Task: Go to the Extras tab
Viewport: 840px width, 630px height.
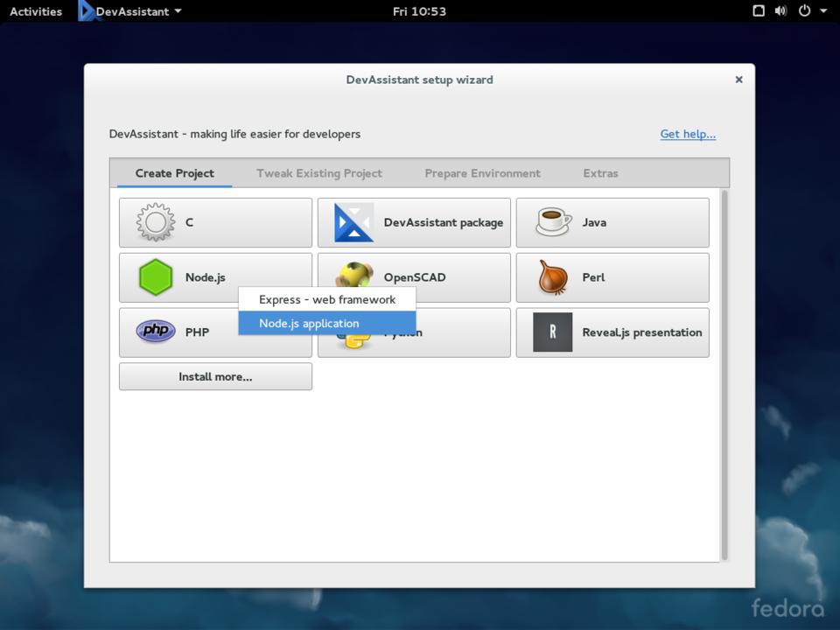Action: coord(600,173)
